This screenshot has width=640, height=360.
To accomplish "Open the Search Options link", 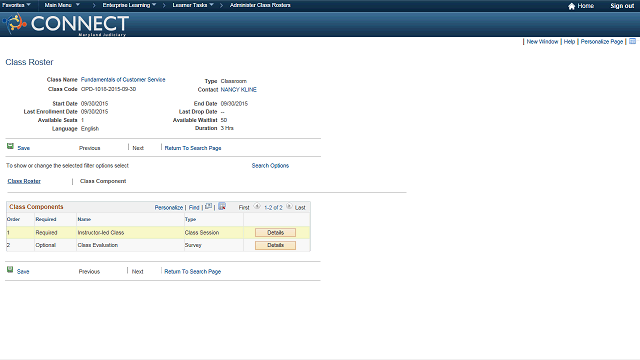I will click(270, 166).
